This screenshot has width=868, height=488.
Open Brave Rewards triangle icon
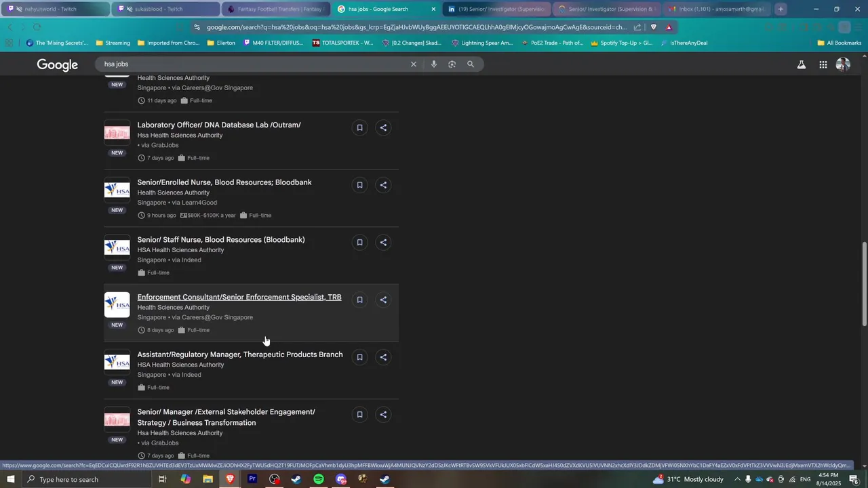click(669, 27)
